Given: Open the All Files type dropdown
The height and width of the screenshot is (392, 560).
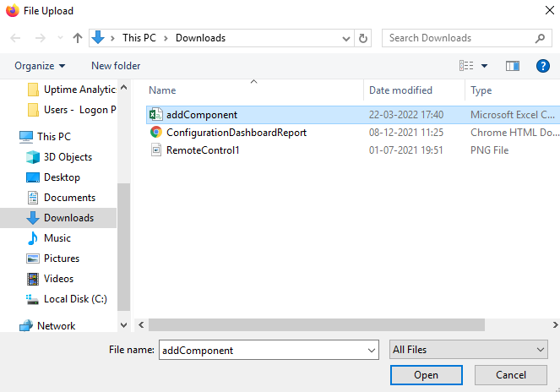Looking at the screenshot, I should (x=468, y=350).
